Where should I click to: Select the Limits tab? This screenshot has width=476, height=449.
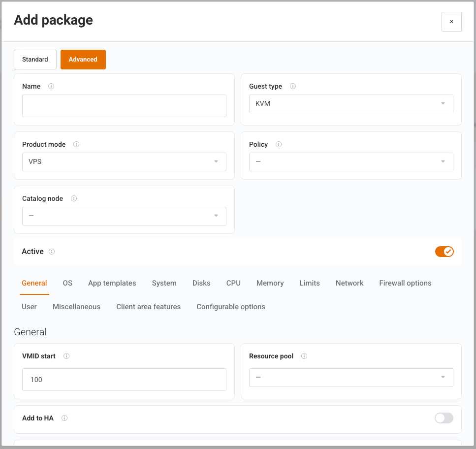(310, 283)
